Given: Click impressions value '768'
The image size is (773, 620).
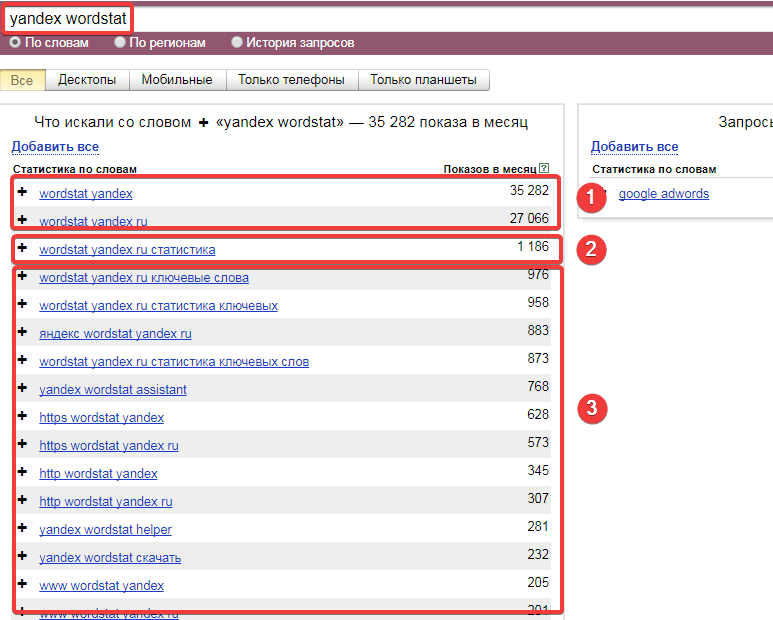Looking at the screenshot, I should (x=538, y=386).
